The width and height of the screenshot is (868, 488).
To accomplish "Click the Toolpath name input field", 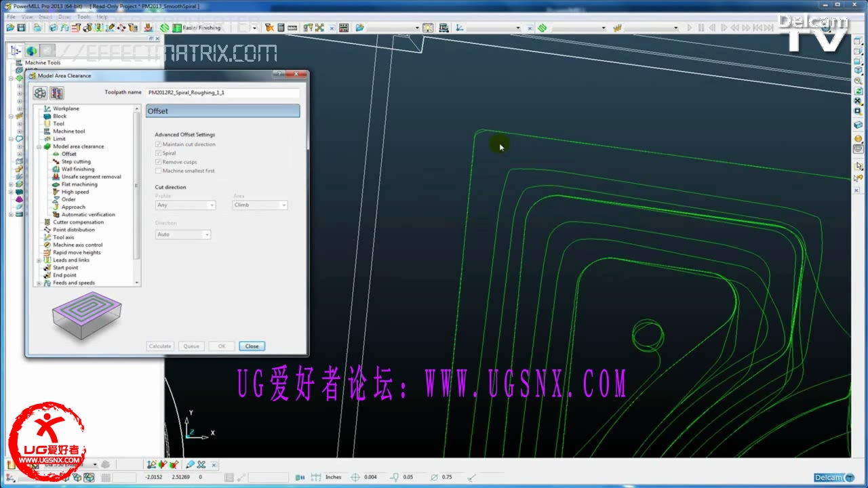I will point(222,92).
